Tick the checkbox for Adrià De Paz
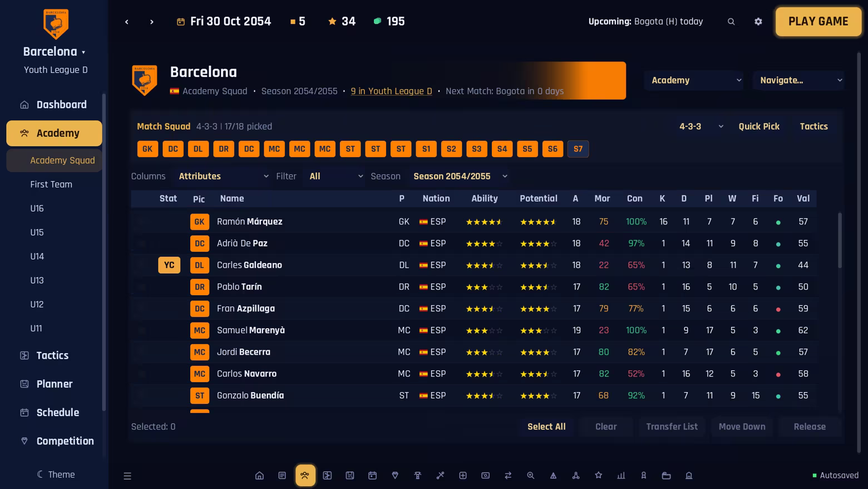The width and height of the screenshot is (868, 489). point(142,243)
